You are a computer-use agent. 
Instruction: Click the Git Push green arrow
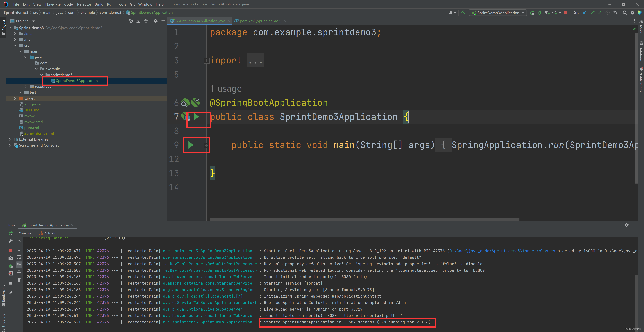600,12
